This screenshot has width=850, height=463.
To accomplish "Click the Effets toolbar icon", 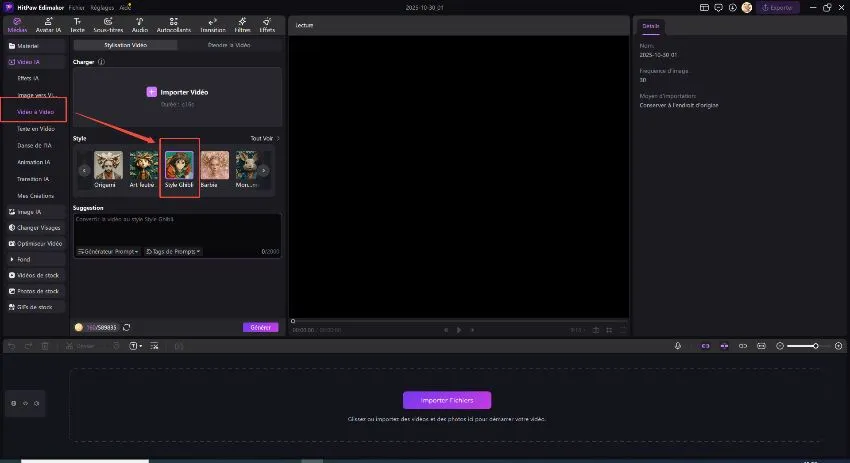I will pos(267,24).
